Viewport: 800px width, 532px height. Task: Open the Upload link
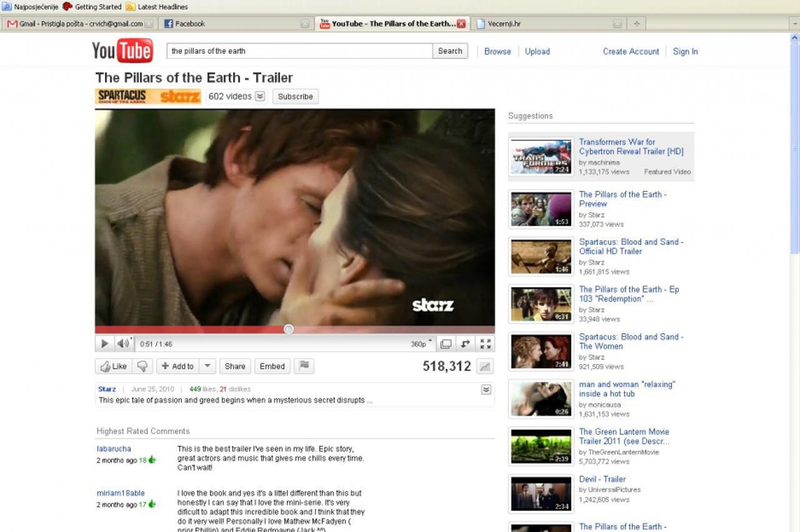click(537, 52)
